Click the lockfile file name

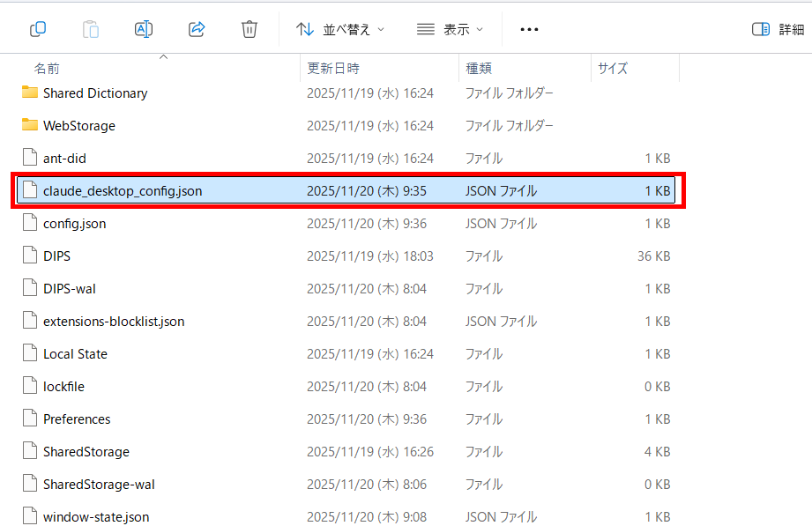click(x=63, y=387)
